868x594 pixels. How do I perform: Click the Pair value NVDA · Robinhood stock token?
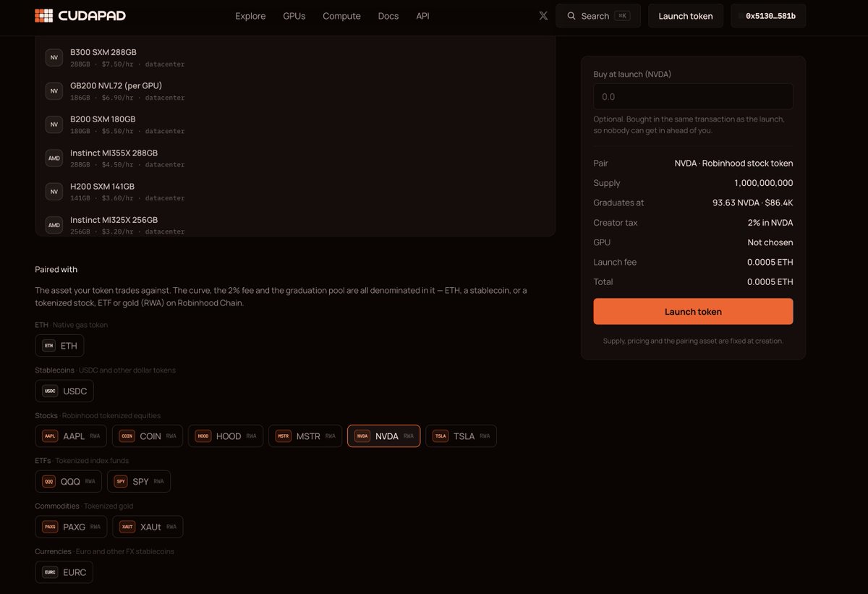734,164
